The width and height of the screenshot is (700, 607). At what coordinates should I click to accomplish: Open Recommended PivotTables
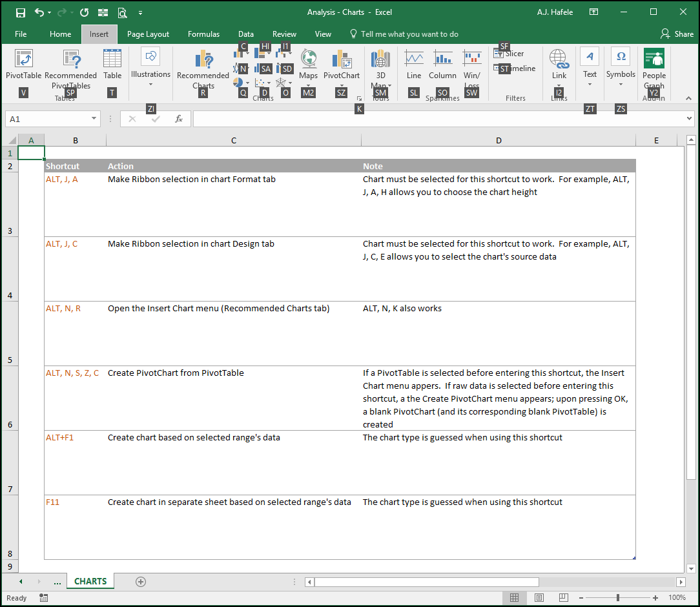(x=70, y=69)
